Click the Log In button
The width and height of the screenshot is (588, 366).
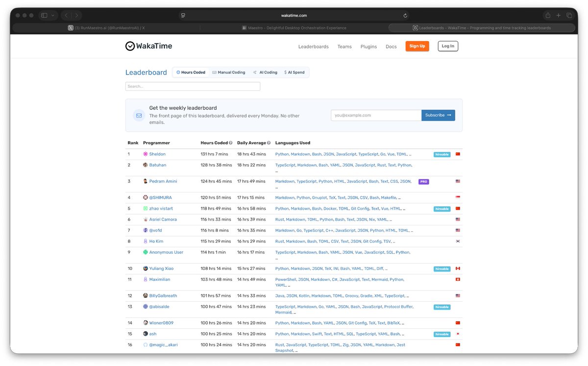click(x=448, y=46)
